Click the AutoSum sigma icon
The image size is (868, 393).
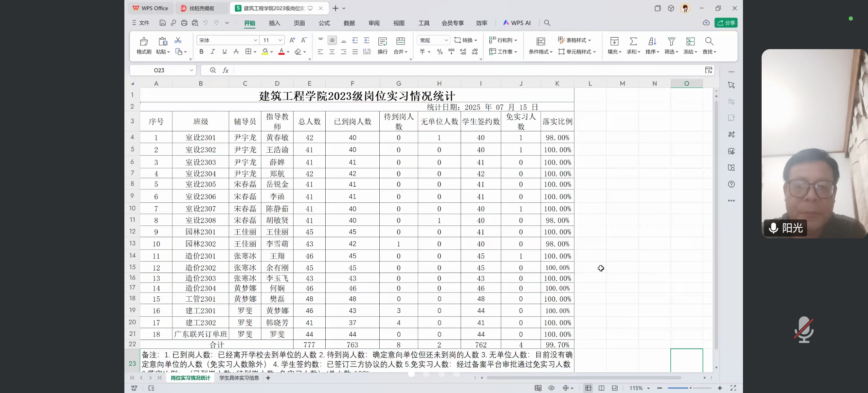(633, 42)
